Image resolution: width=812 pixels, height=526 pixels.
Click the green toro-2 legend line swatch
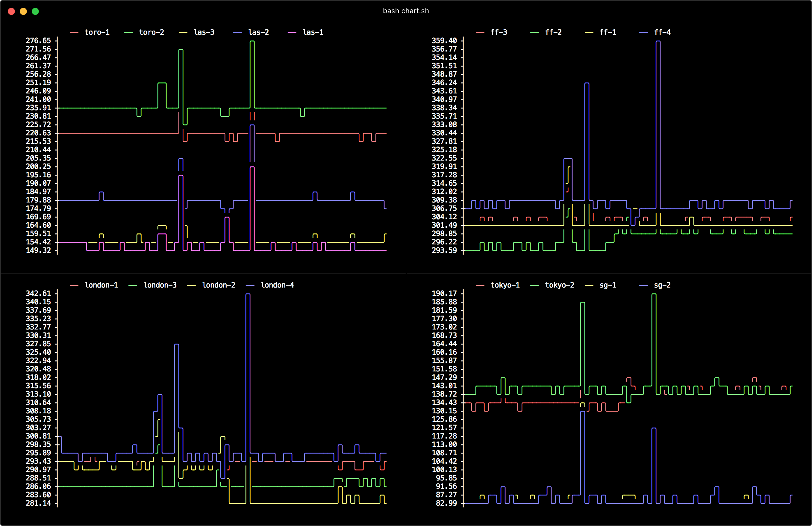click(129, 32)
